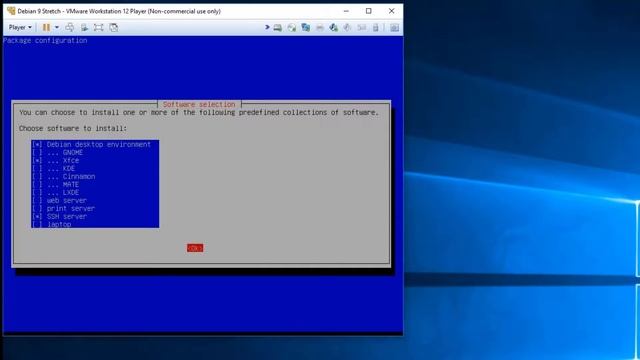Viewport: 640px width, 360px height.
Task: Click the VMware icon in title bar
Action: 11,11
